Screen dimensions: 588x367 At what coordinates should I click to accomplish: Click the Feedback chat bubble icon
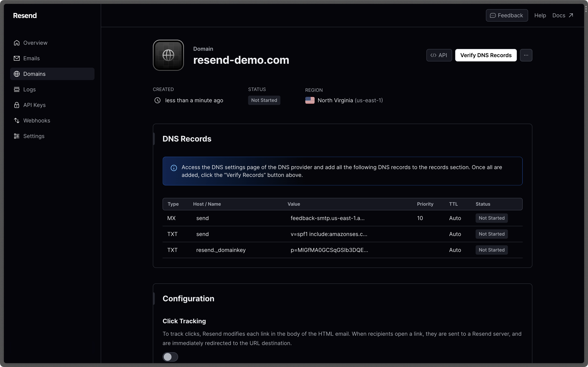coord(493,15)
